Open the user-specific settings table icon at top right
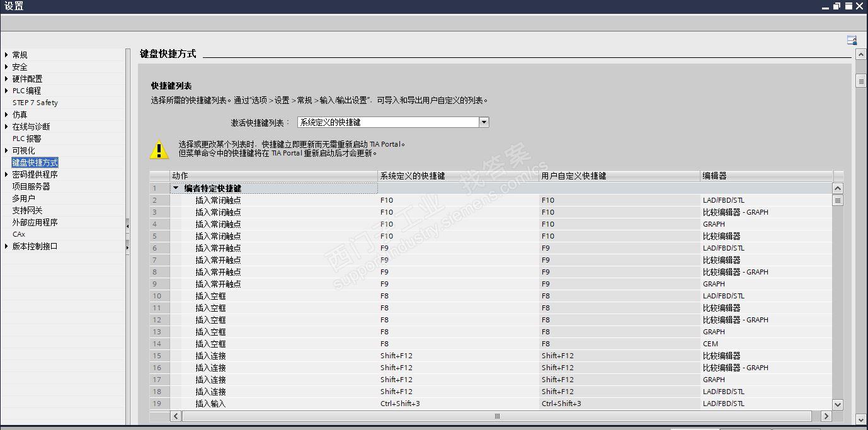The height and width of the screenshot is (430, 868). coord(852,40)
